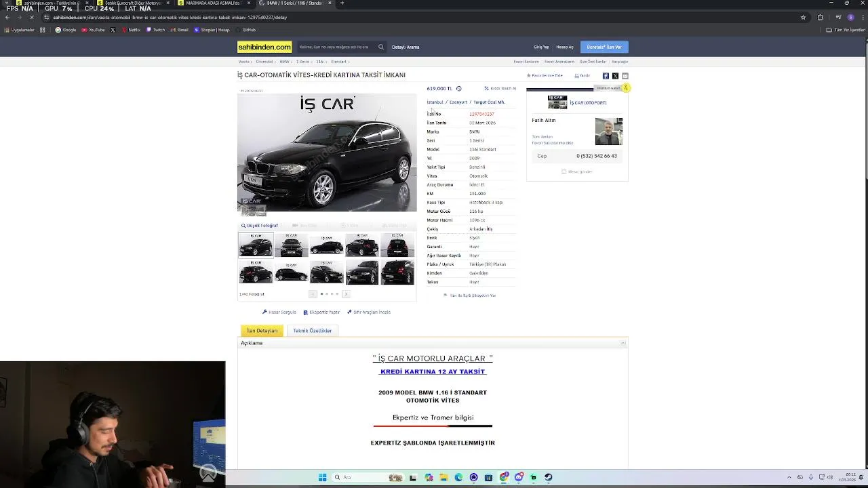Screen dimensions: 868x488
Task: Bookmark this page with the star icon
Action: 803,17
